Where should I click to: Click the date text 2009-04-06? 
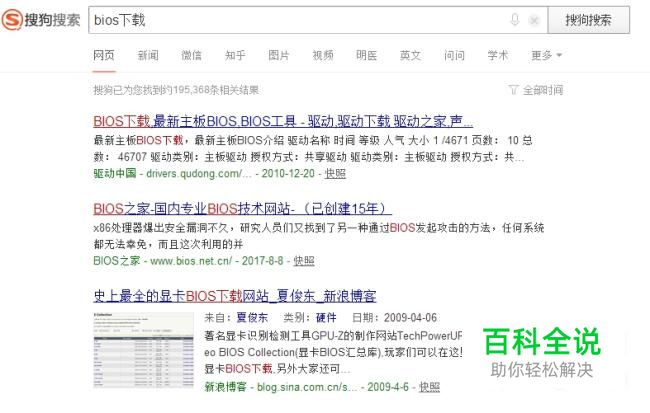(410, 318)
